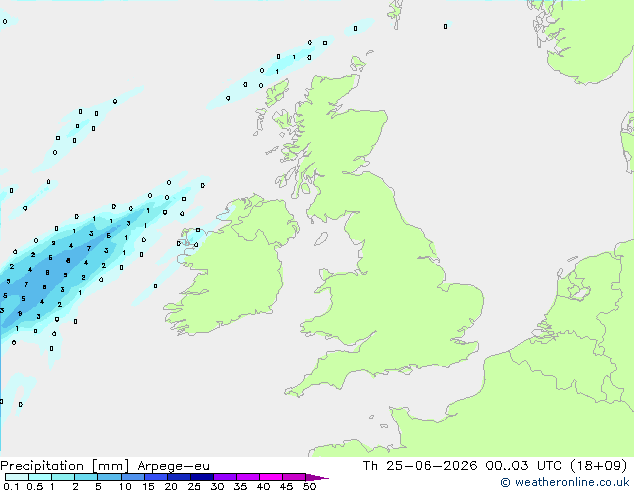The image size is (634, 490).
Task: Click the over-50 mm arrow-shaped legend tip
Action: pyautogui.click(x=317, y=477)
